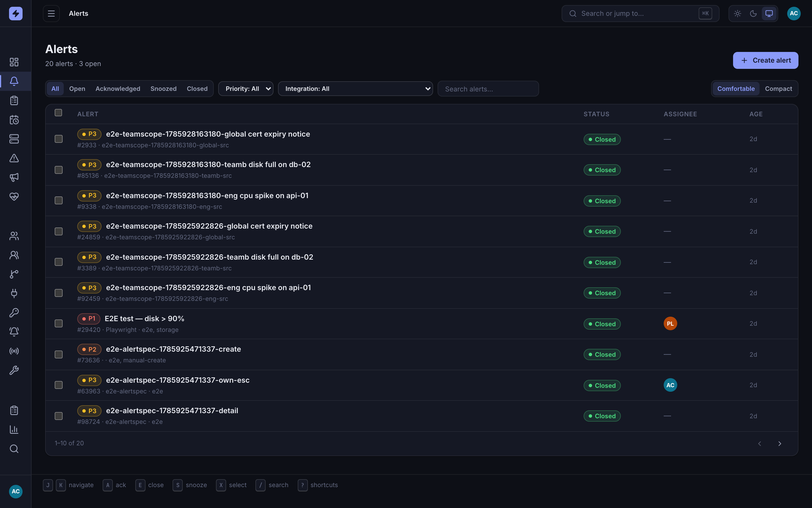Open the dashboard grid icon in sidebar
The width and height of the screenshot is (812, 508).
[14, 62]
